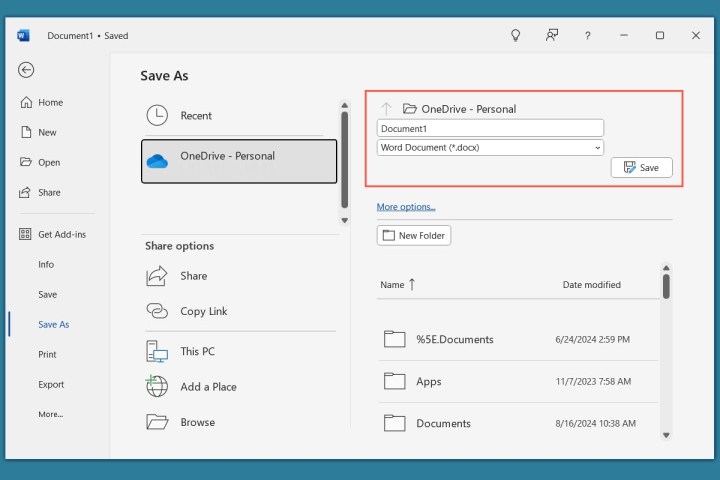This screenshot has height=480, width=720.
Task: Click the up-arrow navigate folder icon
Action: point(387,108)
